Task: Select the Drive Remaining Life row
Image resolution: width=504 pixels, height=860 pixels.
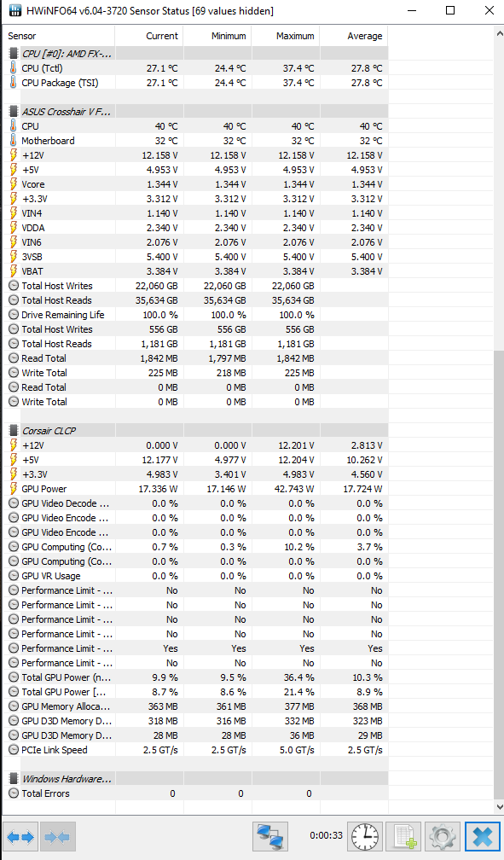Action: (x=198, y=315)
